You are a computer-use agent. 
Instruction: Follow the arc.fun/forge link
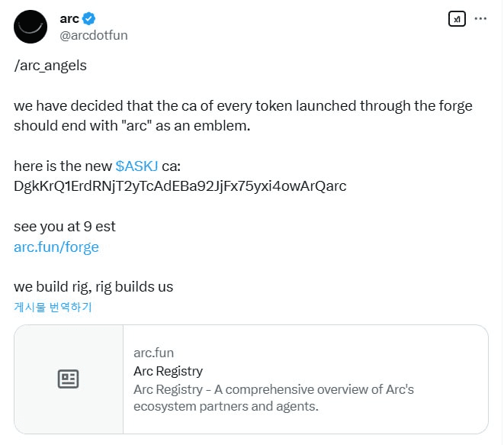[56, 247]
